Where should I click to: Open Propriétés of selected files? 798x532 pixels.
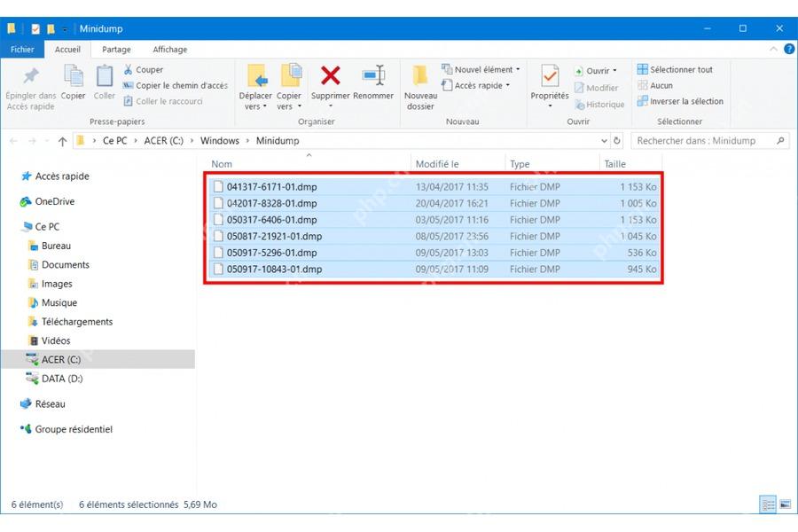[550, 85]
